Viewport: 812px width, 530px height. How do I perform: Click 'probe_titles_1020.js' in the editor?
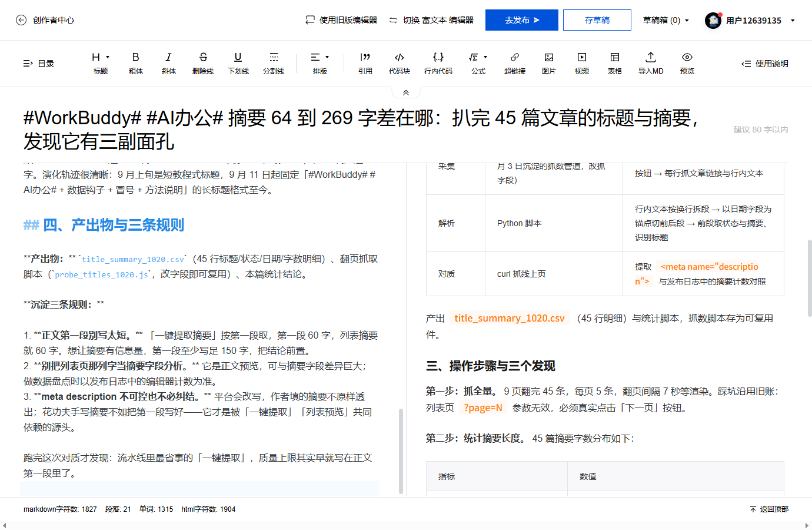(x=101, y=274)
